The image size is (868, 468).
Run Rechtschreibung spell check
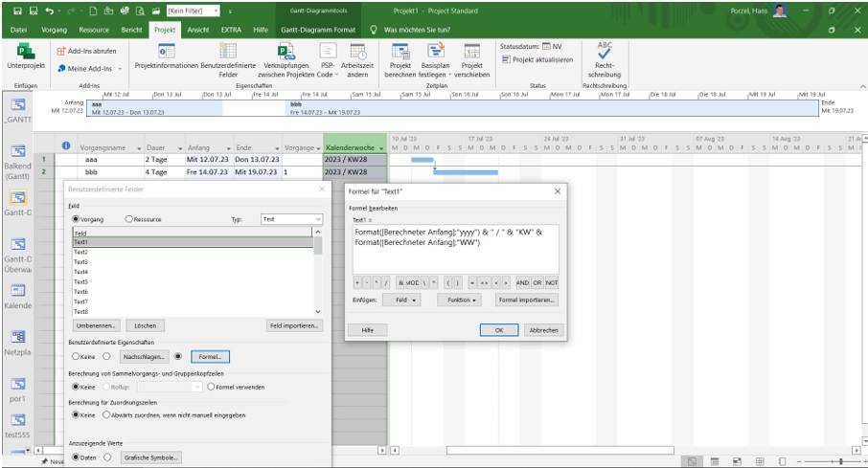604,59
